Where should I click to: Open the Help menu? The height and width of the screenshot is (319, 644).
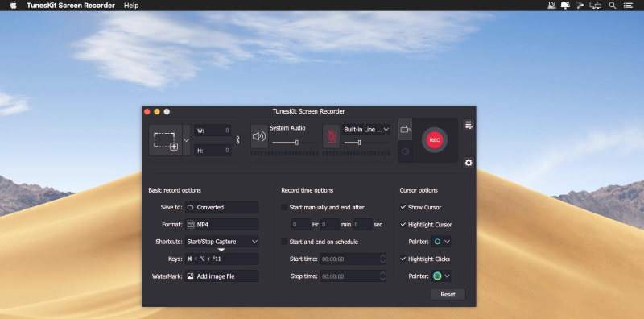[131, 6]
